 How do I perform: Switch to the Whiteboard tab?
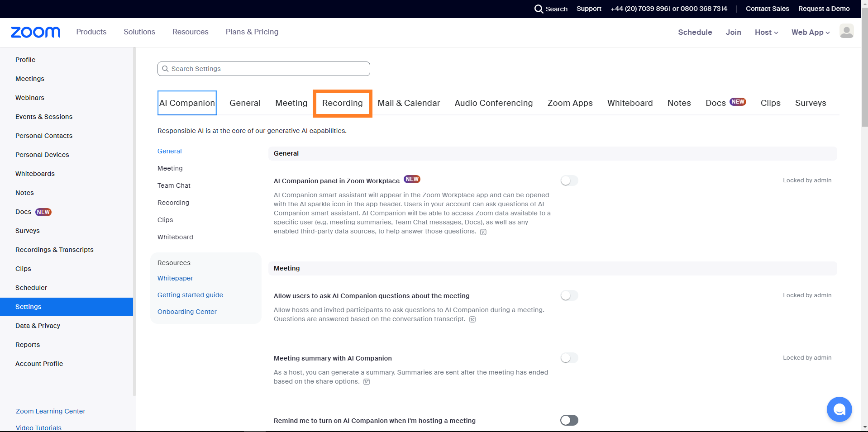[630, 103]
